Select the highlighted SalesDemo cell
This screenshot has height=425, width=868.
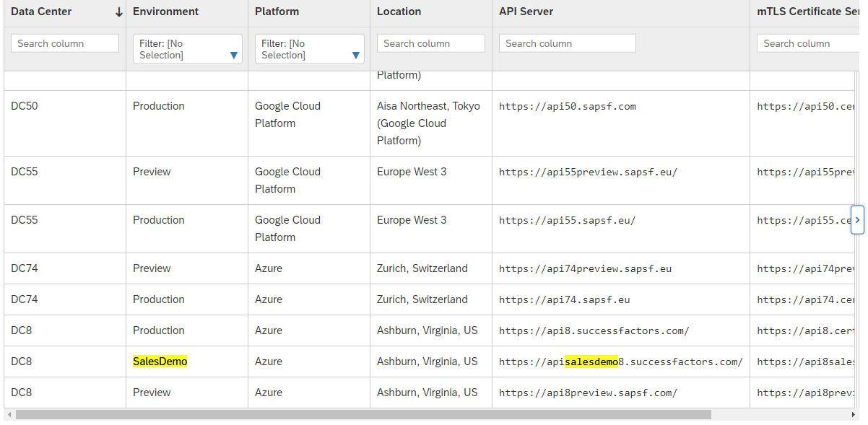click(159, 361)
